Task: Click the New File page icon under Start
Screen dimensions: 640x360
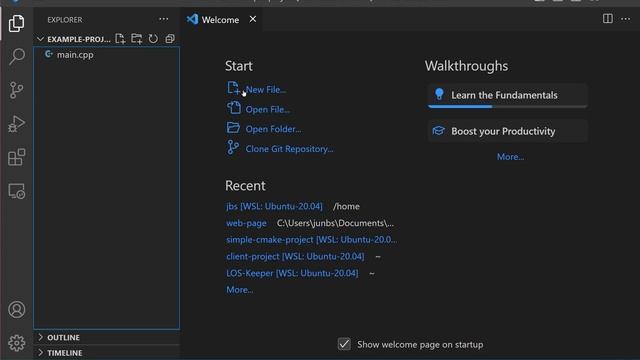Action: point(233,88)
